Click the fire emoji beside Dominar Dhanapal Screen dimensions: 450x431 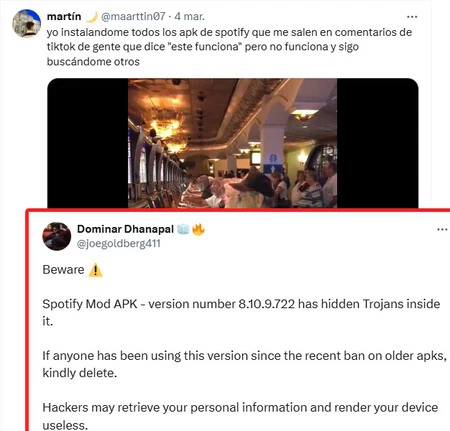coord(198,229)
